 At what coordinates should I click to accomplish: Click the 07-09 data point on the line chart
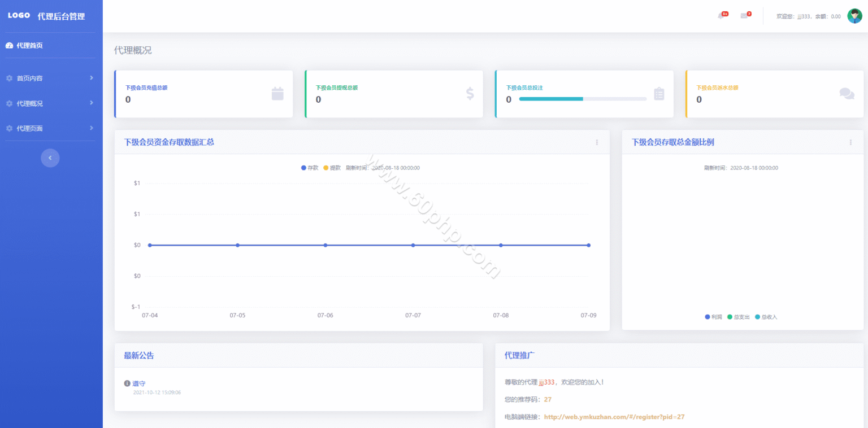[588, 245]
